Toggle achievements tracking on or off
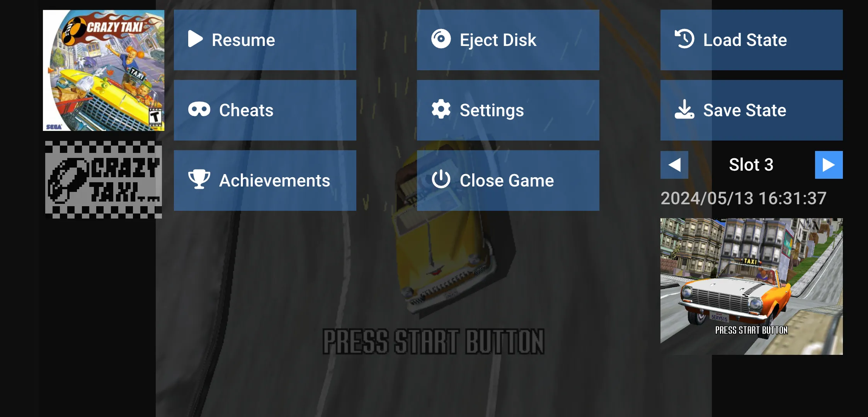The image size is (868, 417). pos(265,180)
